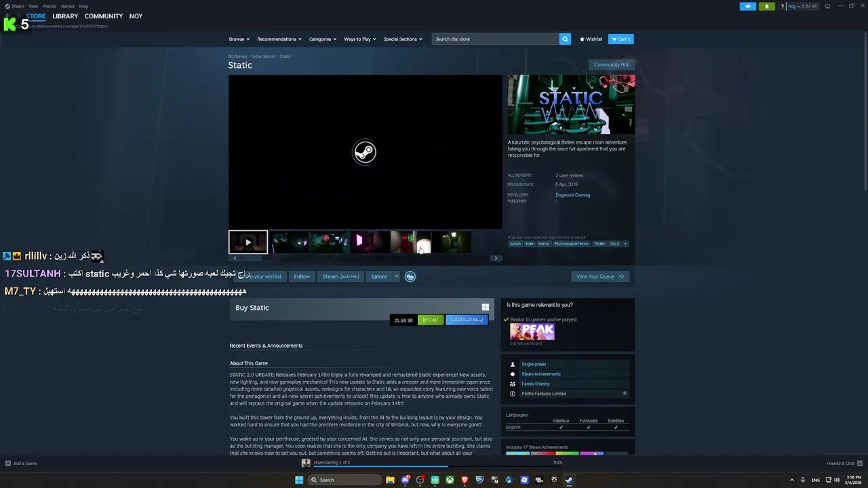This screenshot has height=488, width=868.
Task: Switch to Big Picture mode icon
Action: pos(827,6)
